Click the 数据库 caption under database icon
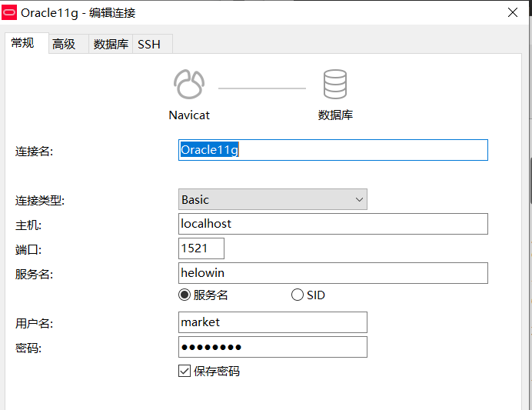532x410 pixels. 335,115
